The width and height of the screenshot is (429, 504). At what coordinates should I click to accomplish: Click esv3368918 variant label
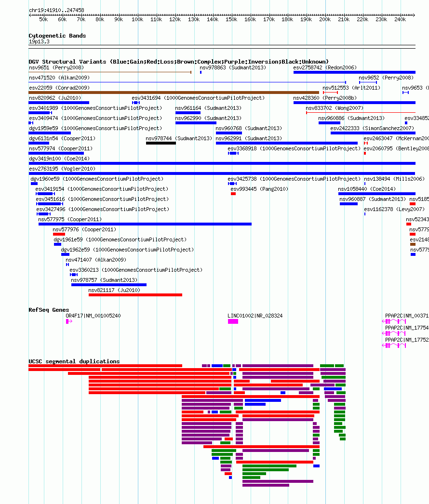tap(294, 148)
